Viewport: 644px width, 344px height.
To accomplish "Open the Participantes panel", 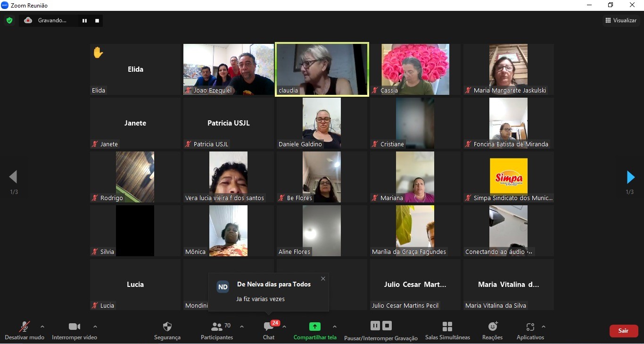I will pos(217,327).
